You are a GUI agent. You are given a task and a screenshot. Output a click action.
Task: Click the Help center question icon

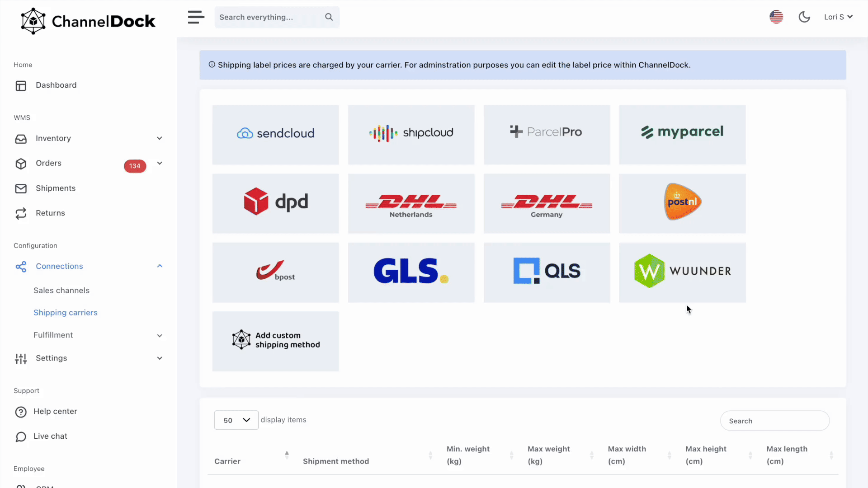coord(21,412)
